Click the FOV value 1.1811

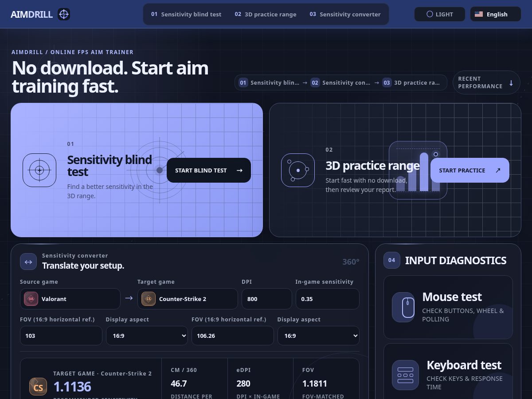[x=315, y=383]
